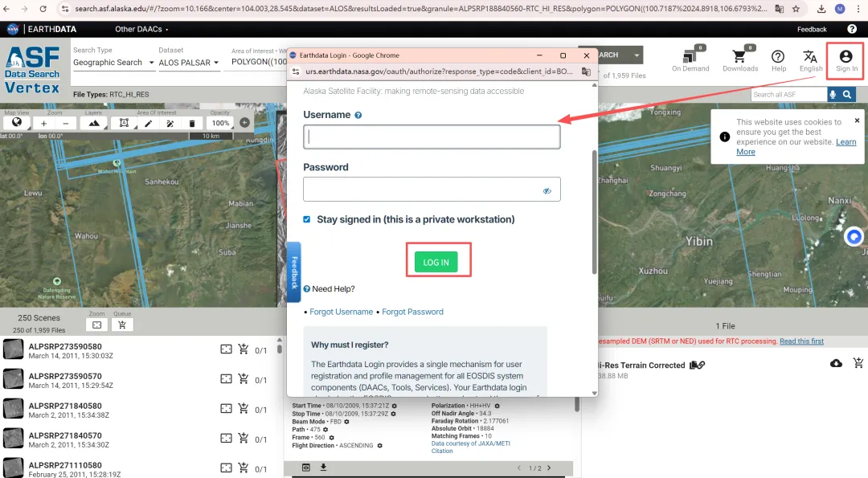Open the Help menu icon

tap(778, 59)
